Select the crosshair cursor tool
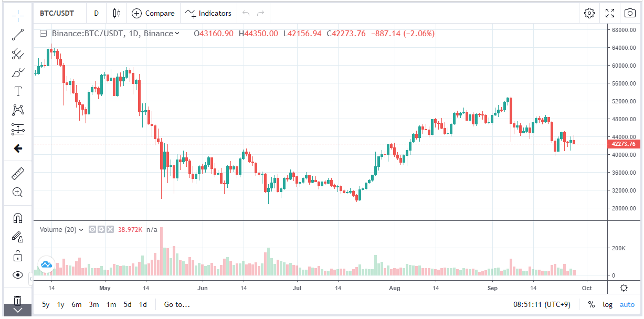Viewport: 644px width, 319px height. tap(18, 16)
